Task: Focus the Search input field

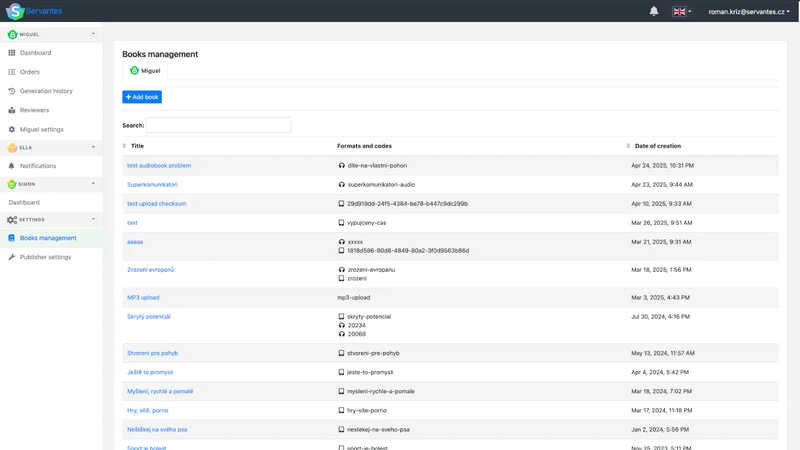Action: 218,125
